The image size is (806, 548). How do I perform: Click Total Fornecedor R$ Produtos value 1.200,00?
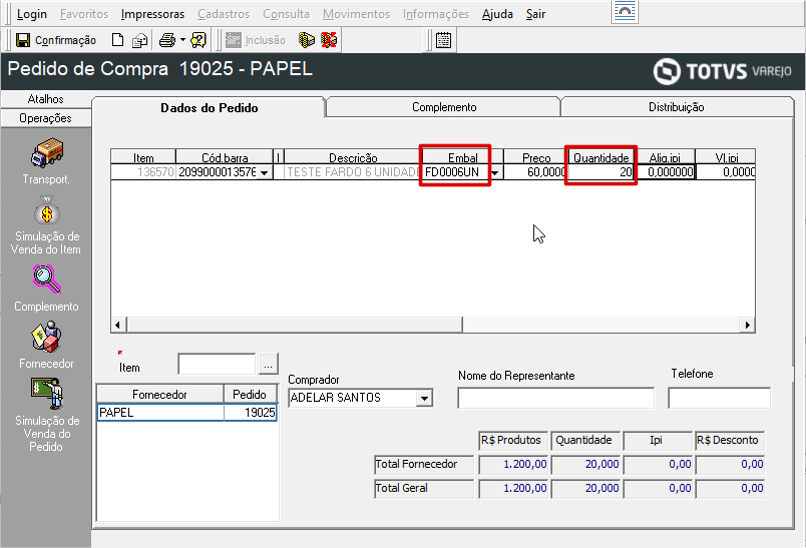(x=514, y=465)
